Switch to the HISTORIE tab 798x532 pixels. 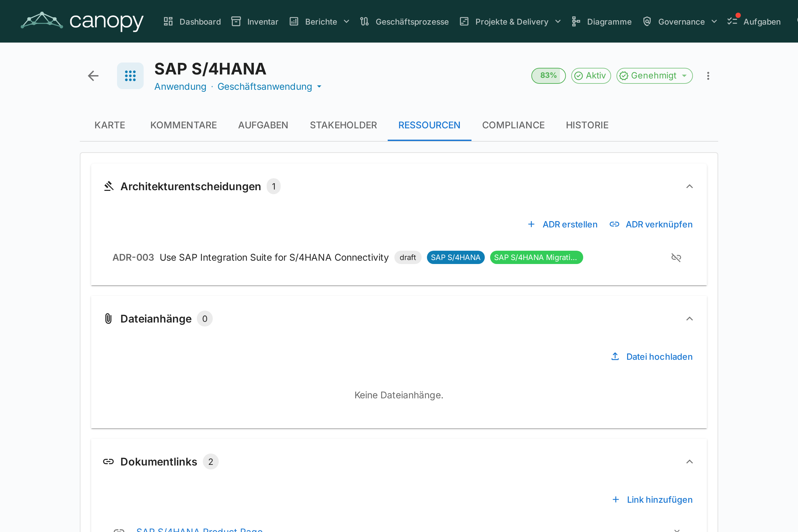point(587,125)
